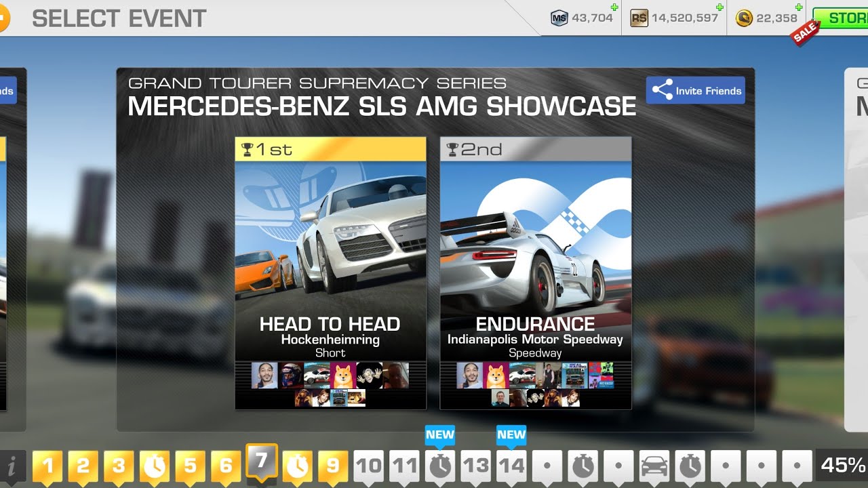The image size is (868, 488).
Task: Jump to grey event marker 13
Action: point(476,466)
